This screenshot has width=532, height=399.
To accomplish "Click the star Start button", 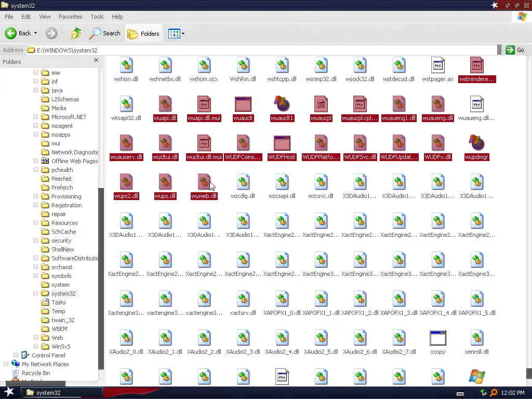I will click(9, 392).
